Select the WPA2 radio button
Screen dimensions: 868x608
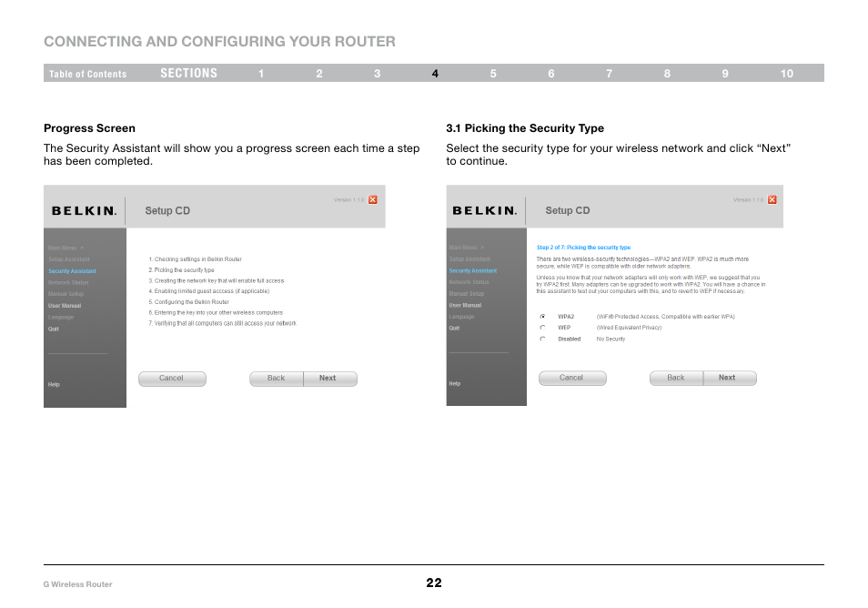[542, 316]
